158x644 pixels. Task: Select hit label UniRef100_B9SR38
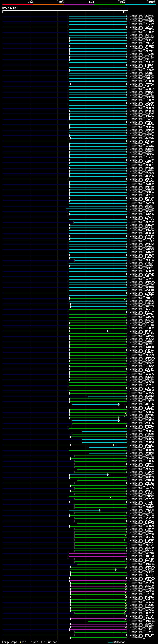tap(142, 97)
